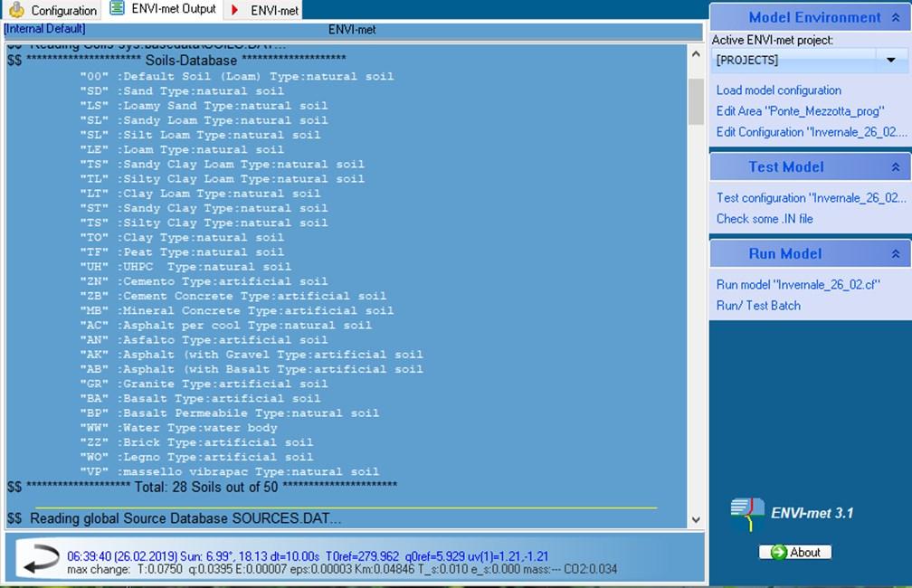Screen dimensions: 912x588
Task: Click the "LS" Loamy Sand line
Action: pos(204,105)
